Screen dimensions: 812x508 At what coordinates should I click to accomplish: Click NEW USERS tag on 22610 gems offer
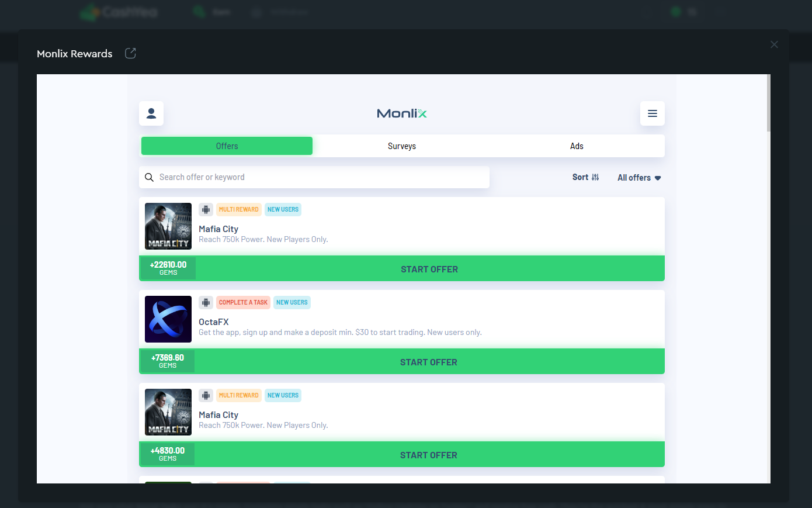[283, 209]
